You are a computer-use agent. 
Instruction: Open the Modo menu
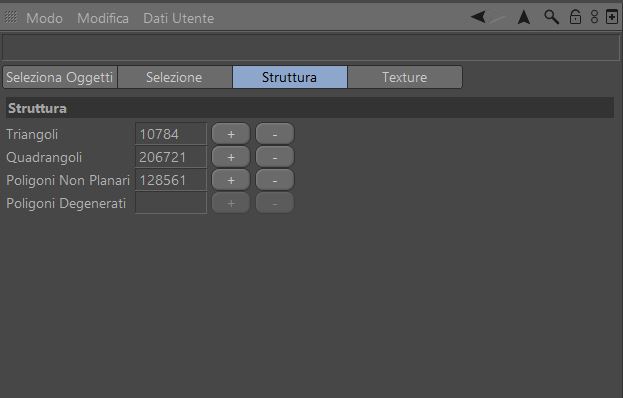coord(44,18)
